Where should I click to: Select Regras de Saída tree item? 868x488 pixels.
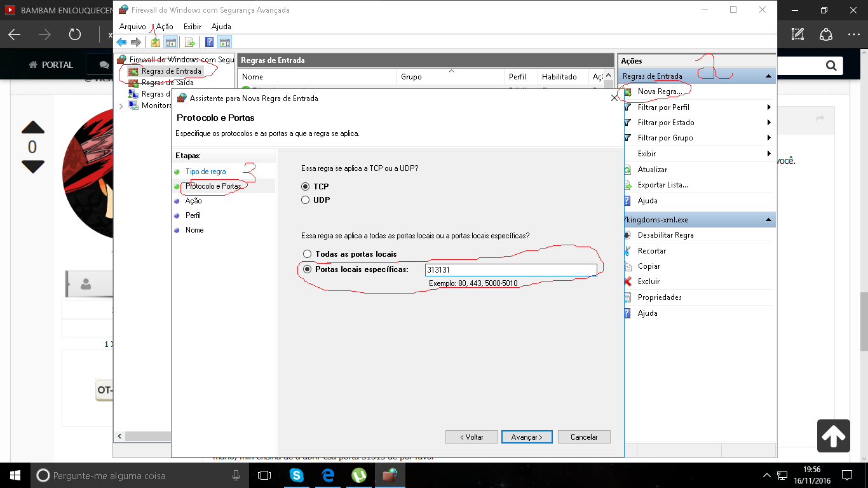pyautogui.click(x=168, y=83)
